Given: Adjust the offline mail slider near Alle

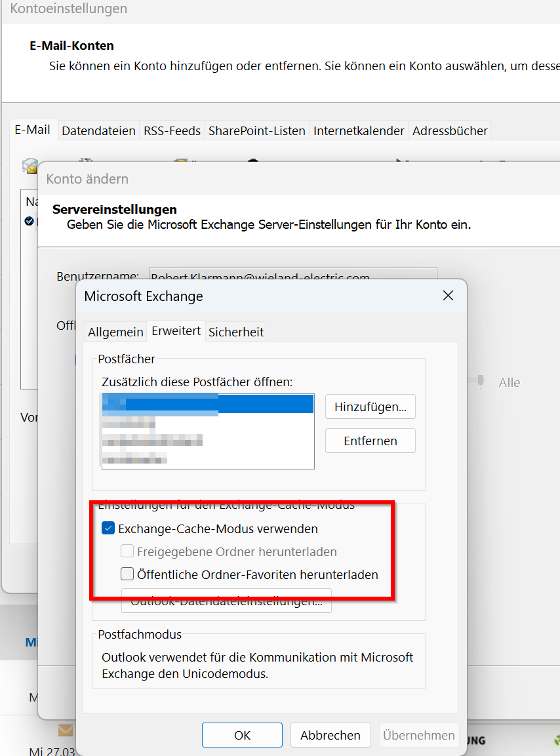Looking at the screenshot, I should [481, 382].
